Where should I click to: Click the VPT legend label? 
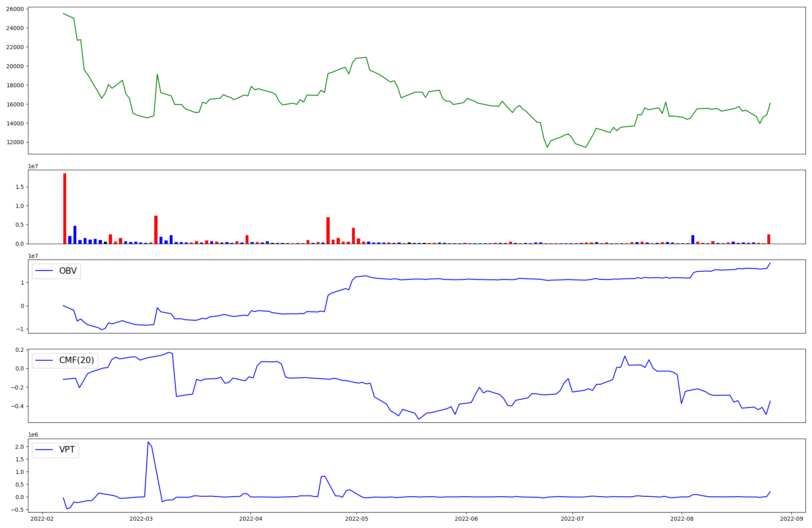[x=67, y=450]
